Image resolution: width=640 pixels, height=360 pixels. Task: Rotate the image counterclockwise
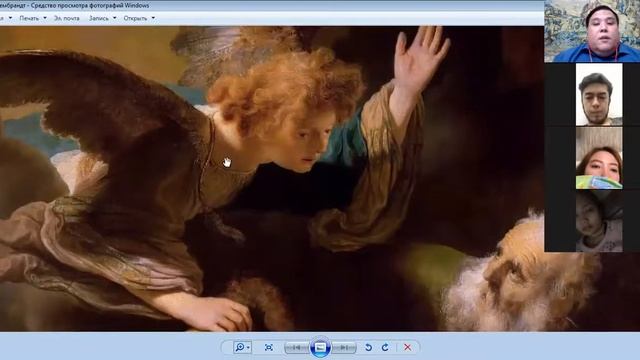(x=368, y=347)
